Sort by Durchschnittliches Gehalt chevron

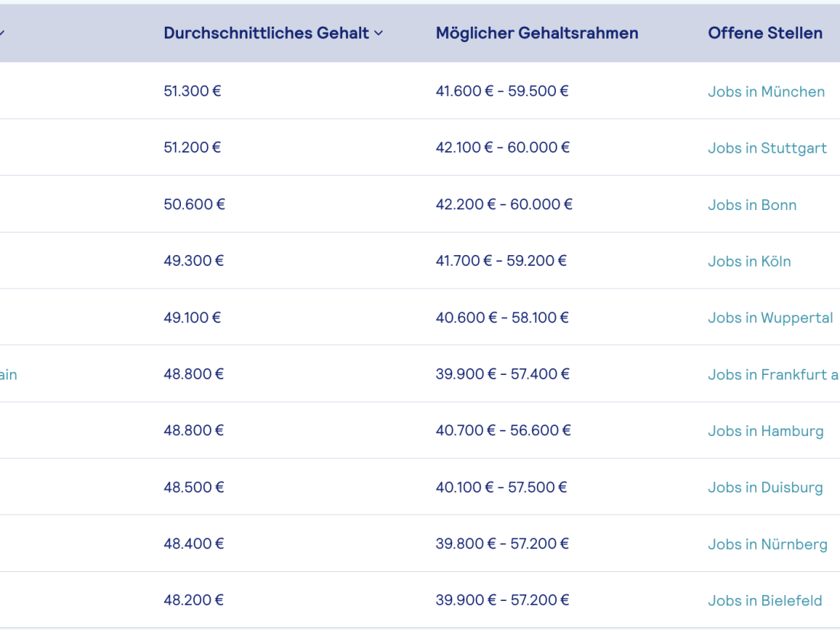(x=379, y=34)
